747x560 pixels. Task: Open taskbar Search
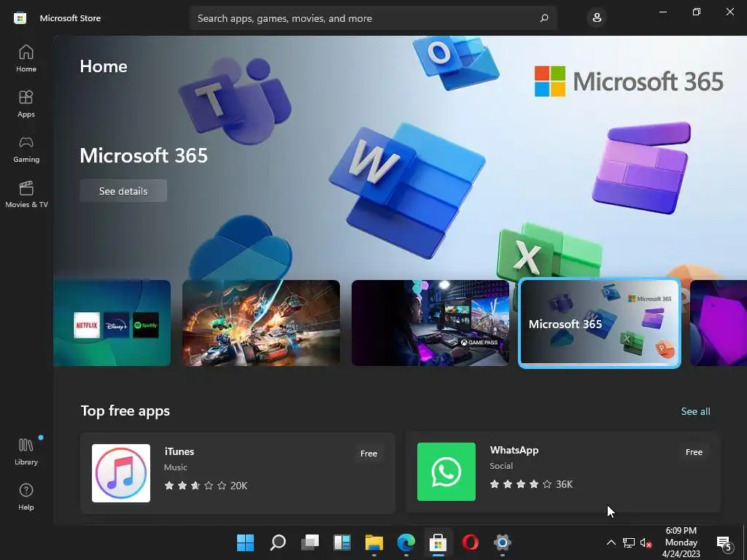[278, 542]
